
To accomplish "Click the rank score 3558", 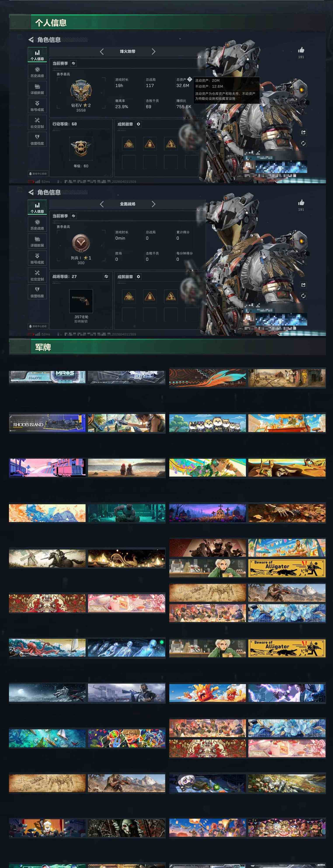I will [x=81, y=110].
